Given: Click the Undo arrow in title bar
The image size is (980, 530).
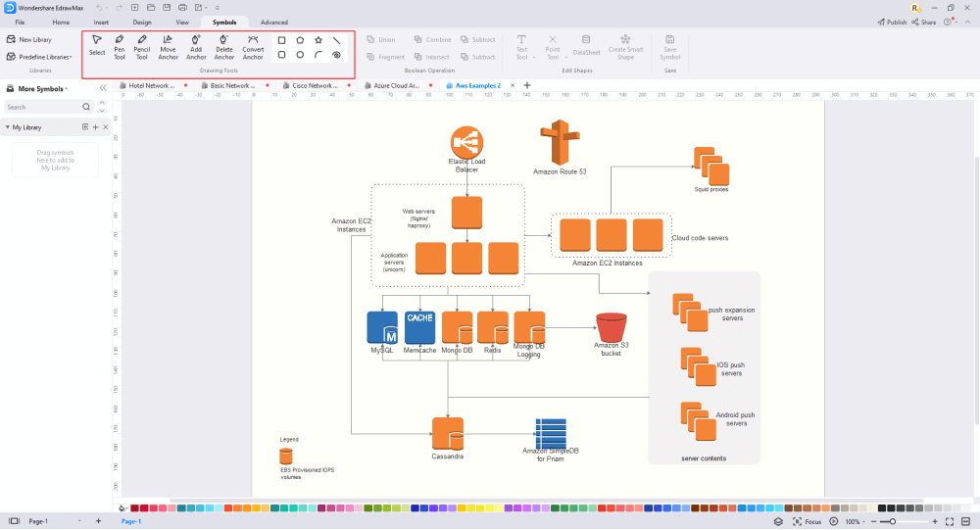Looking at the screenshot, I should click(x=99, y=8).
